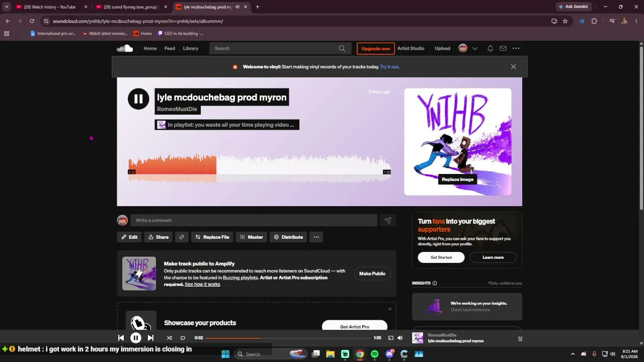The height and width of the screenshot is (362, 644).
Task: Toggle repeat in the bottom player bar
Action: 183,338
